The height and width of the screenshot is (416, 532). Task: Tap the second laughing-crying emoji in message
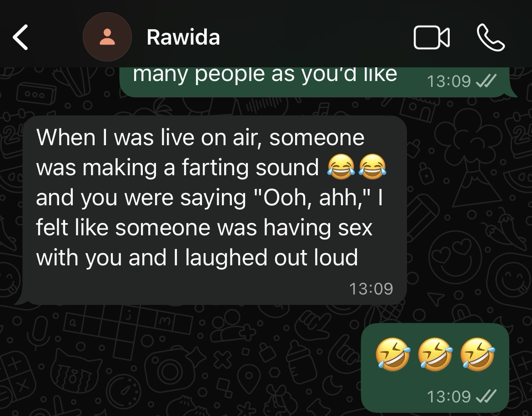[x=372, y=167]
